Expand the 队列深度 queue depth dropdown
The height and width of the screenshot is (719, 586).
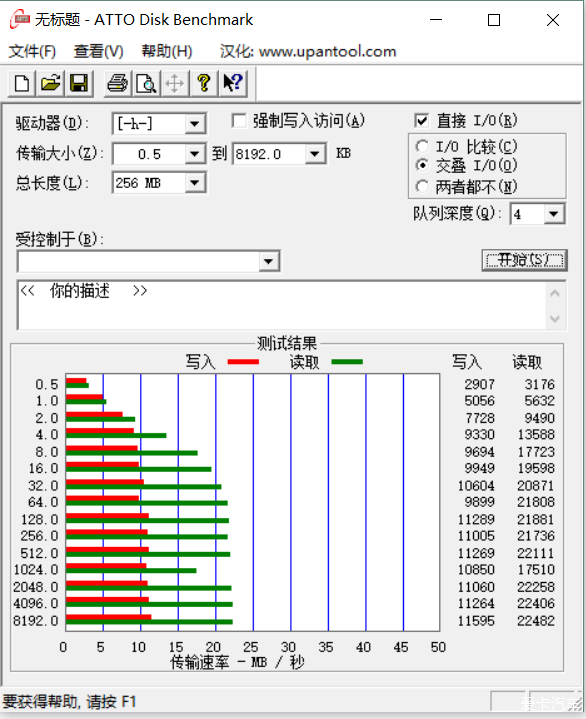pyautogui.click(x=554, y=214)
